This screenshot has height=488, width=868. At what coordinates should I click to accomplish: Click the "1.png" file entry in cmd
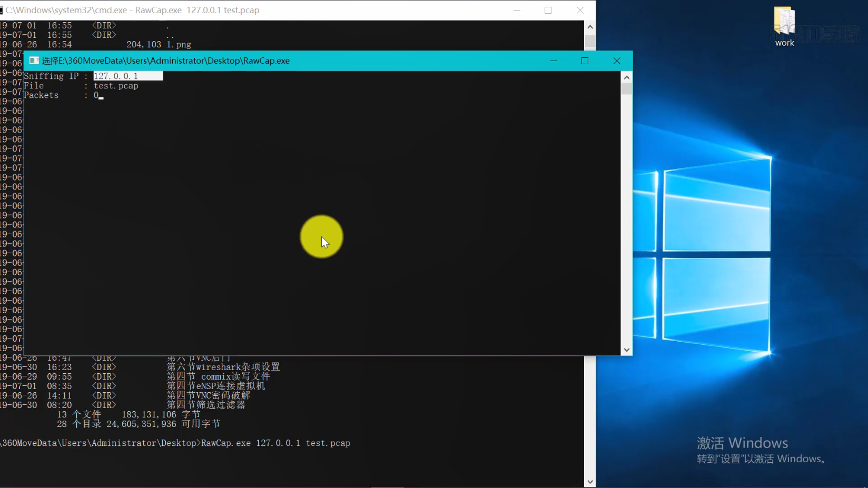[179, 45]
